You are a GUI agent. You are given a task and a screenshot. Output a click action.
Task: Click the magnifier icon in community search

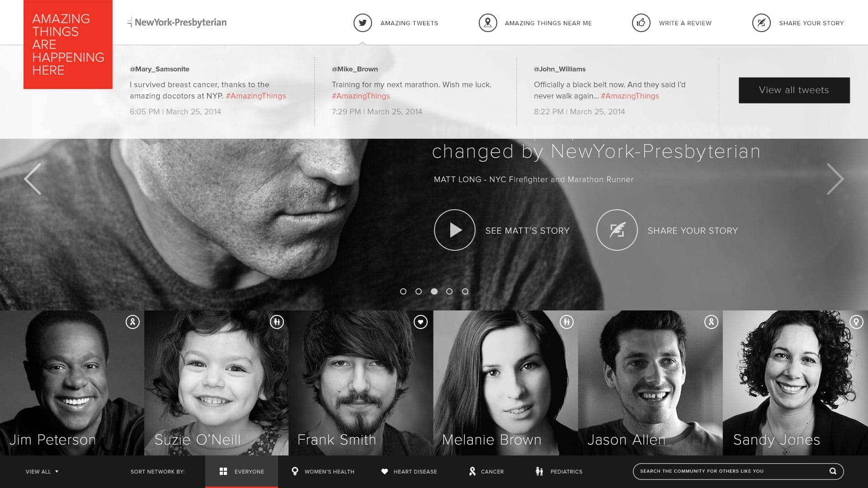click(x=833, y=471)
